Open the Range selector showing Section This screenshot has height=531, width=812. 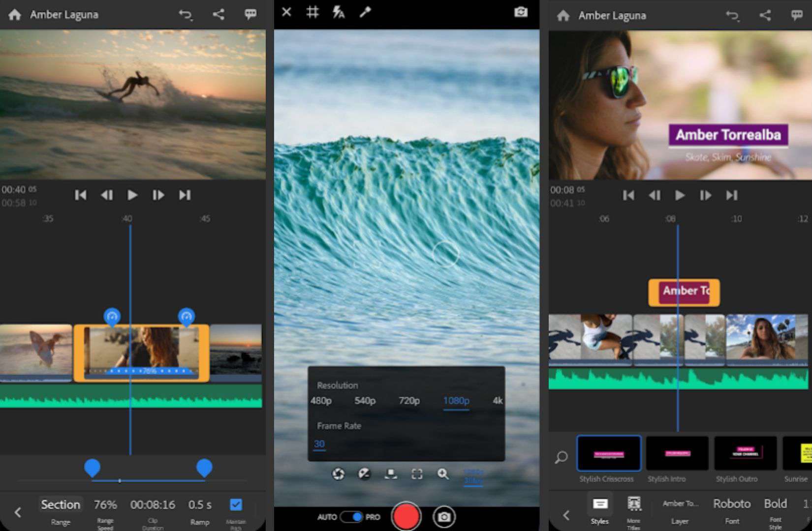coord(60,504)
